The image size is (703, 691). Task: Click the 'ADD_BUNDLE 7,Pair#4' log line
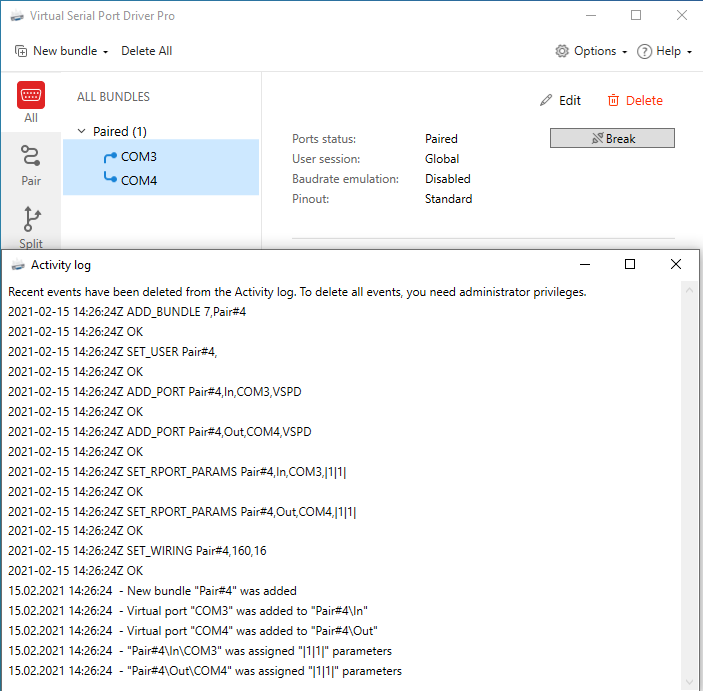coord(127,312)
